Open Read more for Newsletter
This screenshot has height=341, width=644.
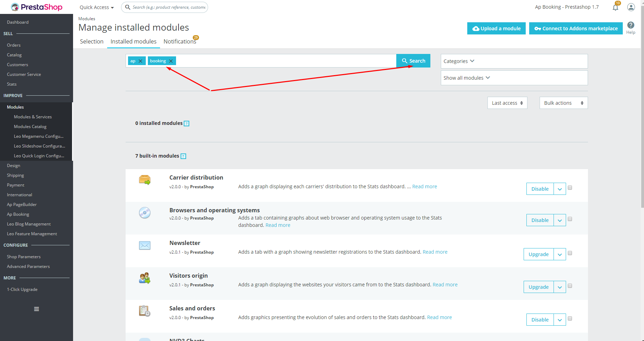click(x=435, y=252)
